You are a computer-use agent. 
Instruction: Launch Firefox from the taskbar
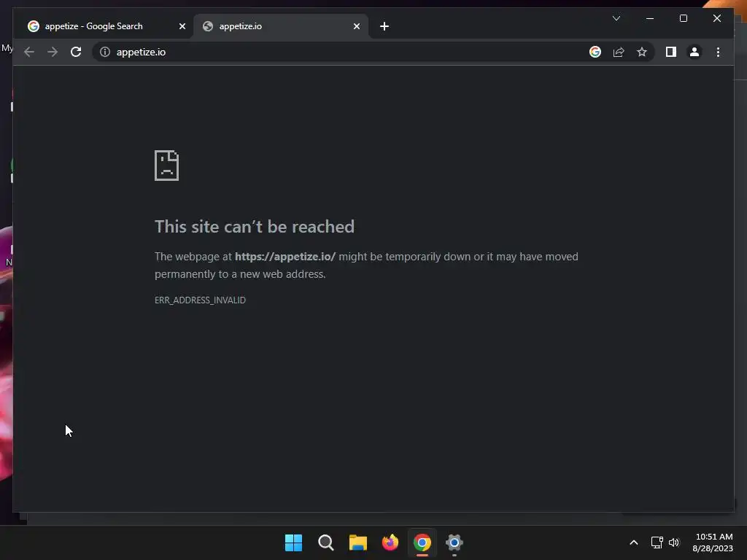390,542
